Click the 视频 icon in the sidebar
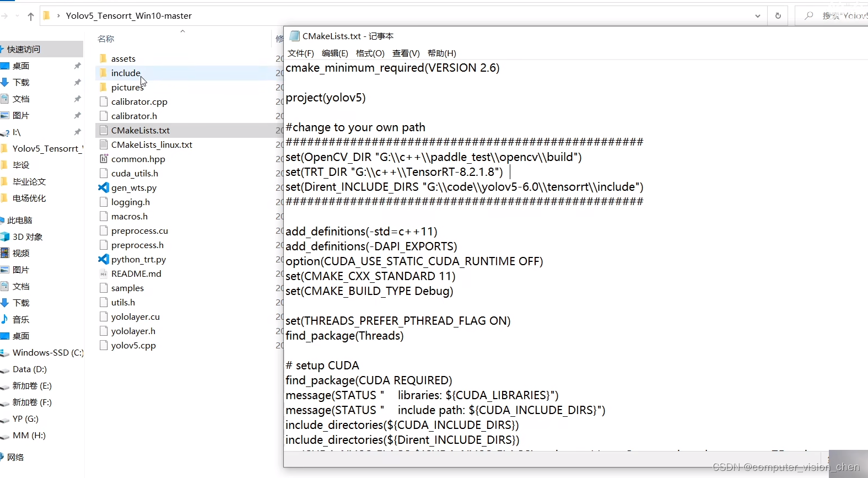 tap(5, 253)
